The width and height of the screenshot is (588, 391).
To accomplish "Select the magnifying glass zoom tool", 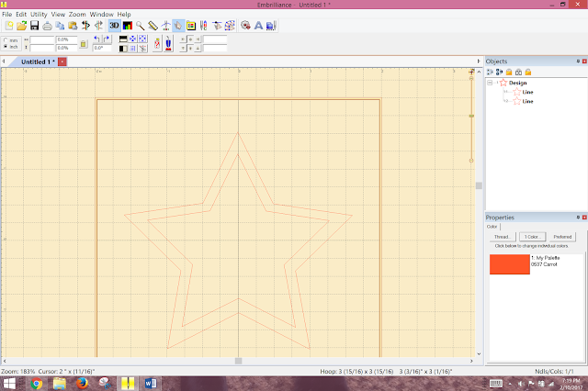I will click(x=141, y=26).
